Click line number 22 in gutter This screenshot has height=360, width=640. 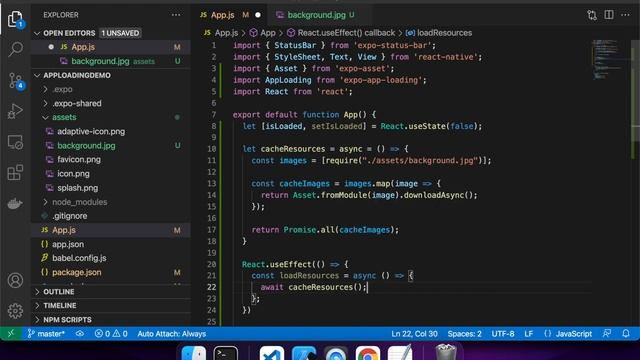coord(211,287)
